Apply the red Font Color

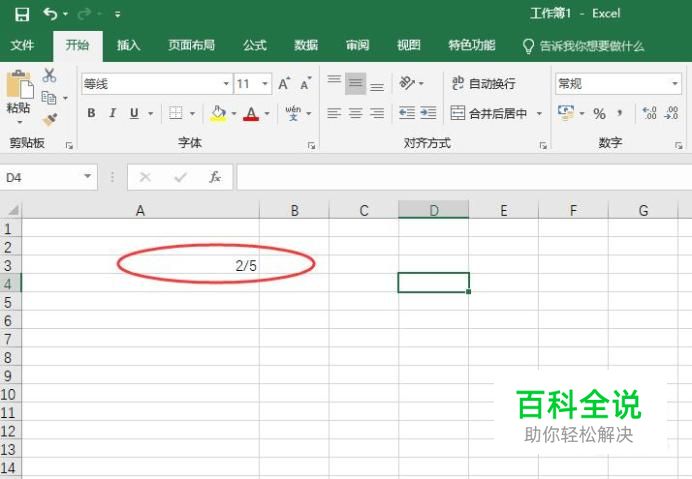251,113
